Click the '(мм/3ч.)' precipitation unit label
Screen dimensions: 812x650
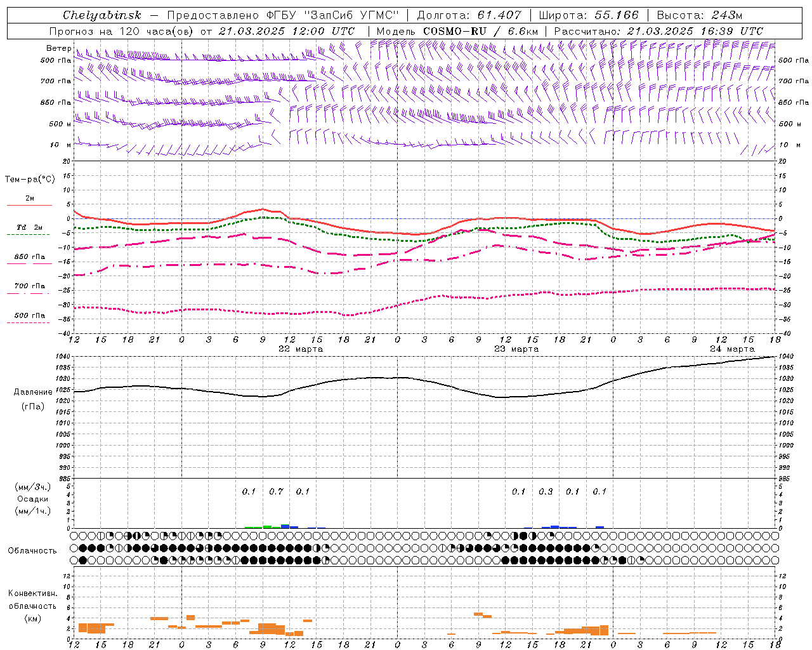[x=33, y=487]
